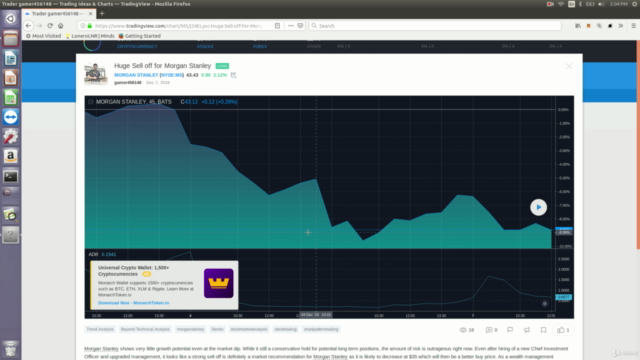Click the Firefox Search field

coord(435,26)
